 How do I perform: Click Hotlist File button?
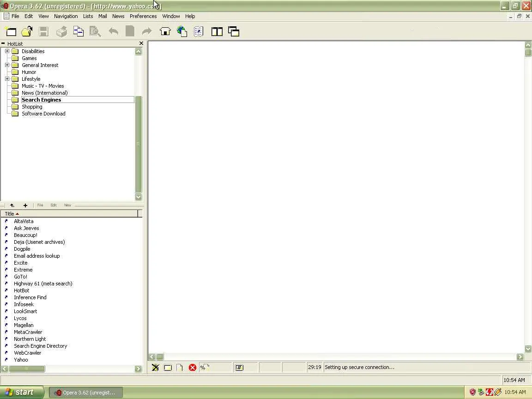click(40, 205)
